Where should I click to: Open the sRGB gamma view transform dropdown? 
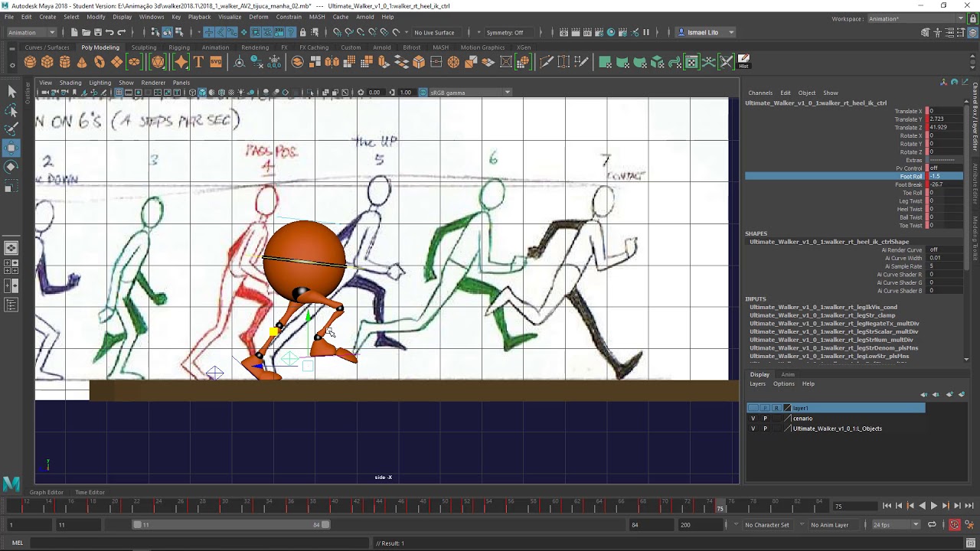pyautogui.click(x=470, y=93)
